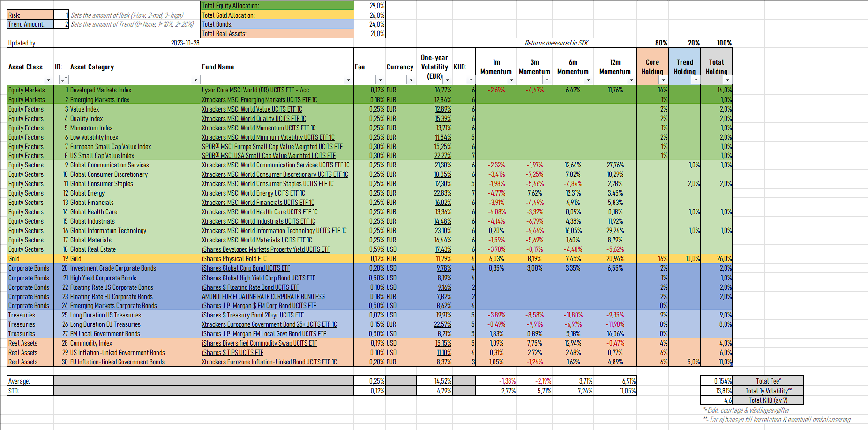Open the One-year Volatility filter arrow

[448, 80]
